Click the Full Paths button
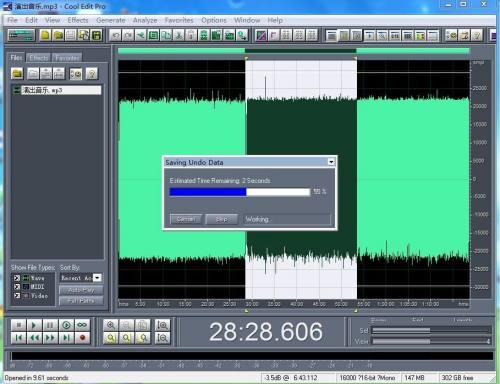 point(81,301)
